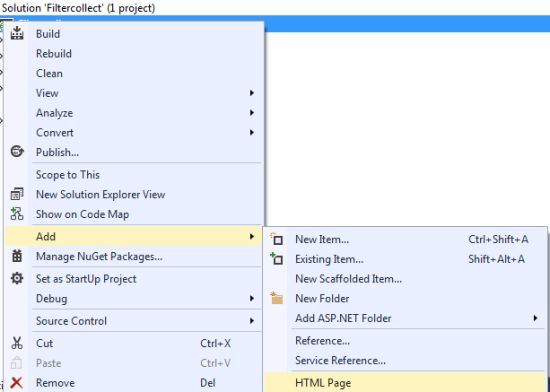This screenshot has width=550, height=392.
Task: Expand the Source Control submenu arrow
Action: [x=252, y=321]
